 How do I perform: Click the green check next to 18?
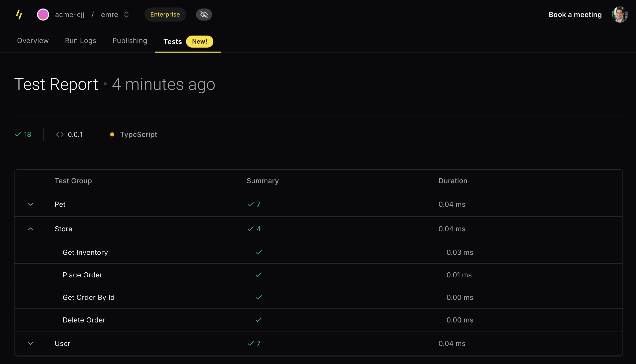(18, 135)
